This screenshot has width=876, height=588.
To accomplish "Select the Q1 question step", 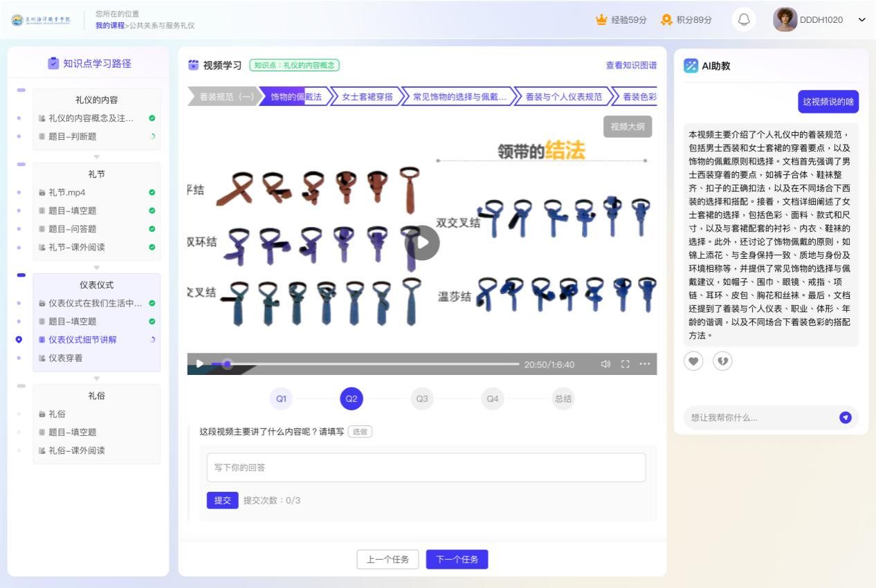I will point(281,398).
